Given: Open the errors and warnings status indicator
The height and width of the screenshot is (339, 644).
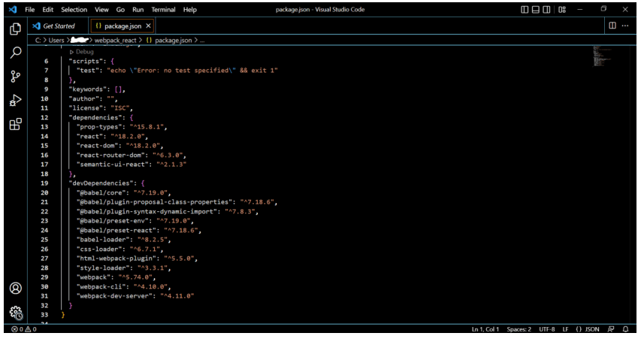Looking at the screenshot, I should click(x=24, y=329).
